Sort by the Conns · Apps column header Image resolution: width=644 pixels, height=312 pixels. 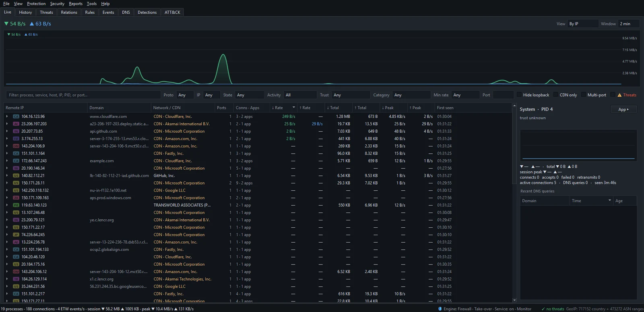click(x=252, y=108)
